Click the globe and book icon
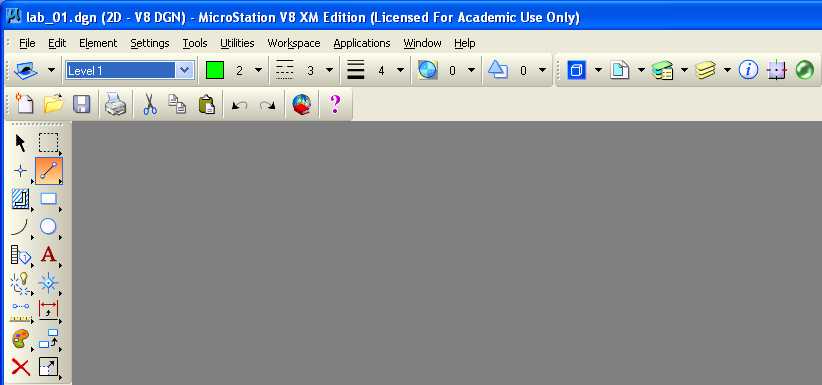Screen dimensions: 822x385 (x=301, y=104)
